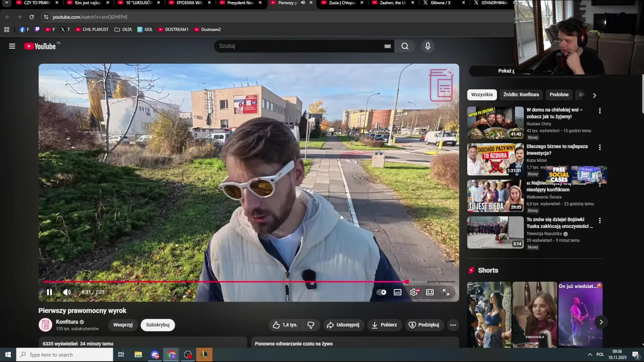
Task: Open CHIL PLAYLIST bookmark
Action: pos(92,30)
